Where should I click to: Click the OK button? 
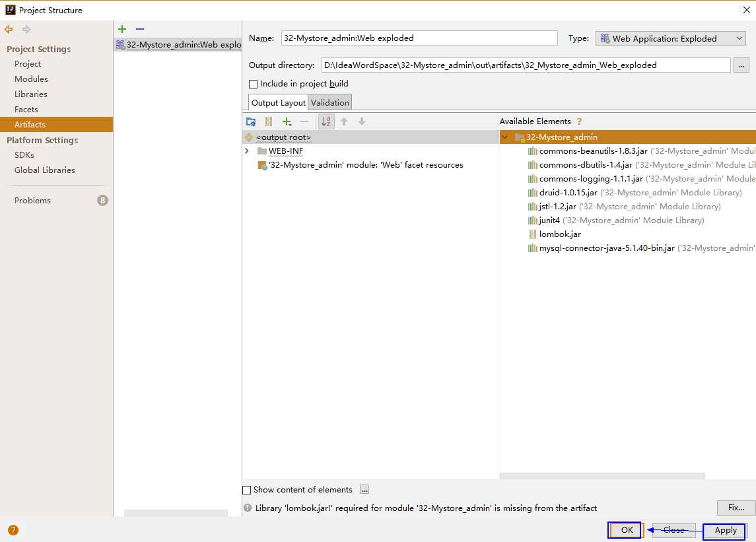(625, 530)
